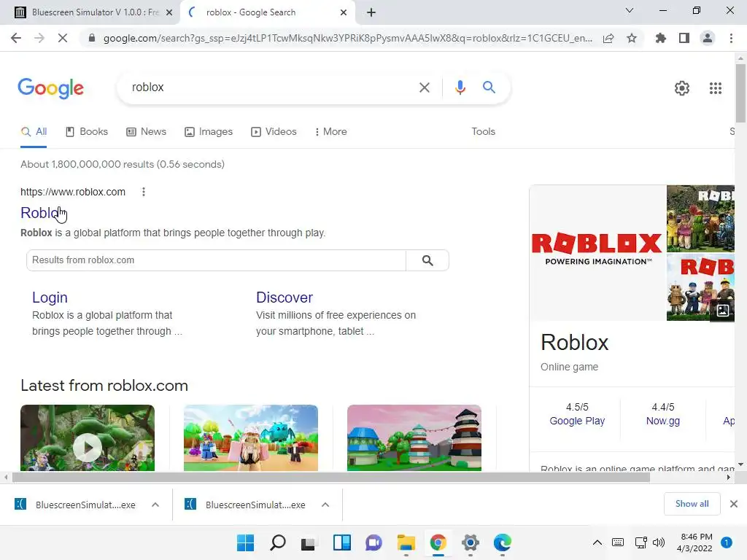Open the Roblox Discover link

pos(285,297)
